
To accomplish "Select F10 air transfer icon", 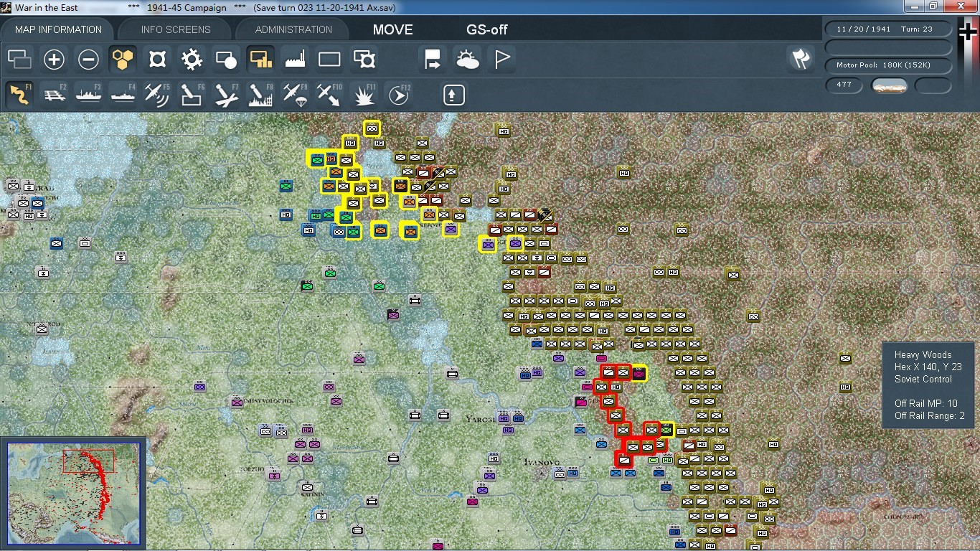I will click(x=329, y=95).
